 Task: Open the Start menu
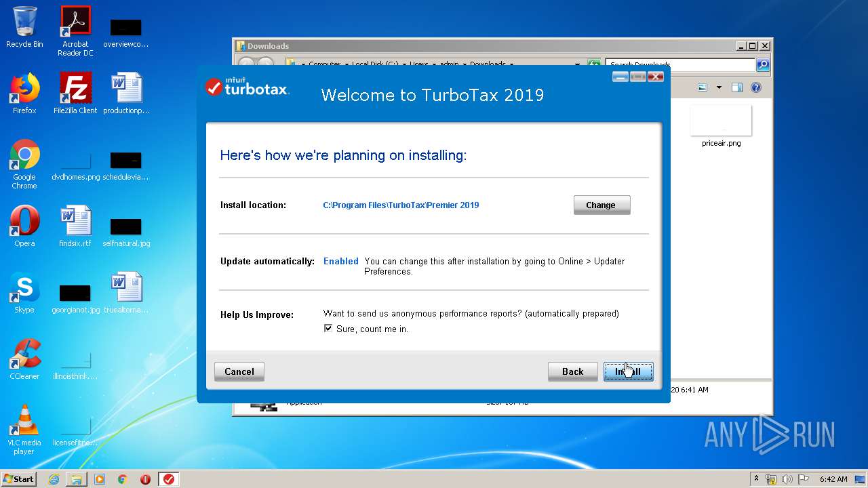click(18, 479)
